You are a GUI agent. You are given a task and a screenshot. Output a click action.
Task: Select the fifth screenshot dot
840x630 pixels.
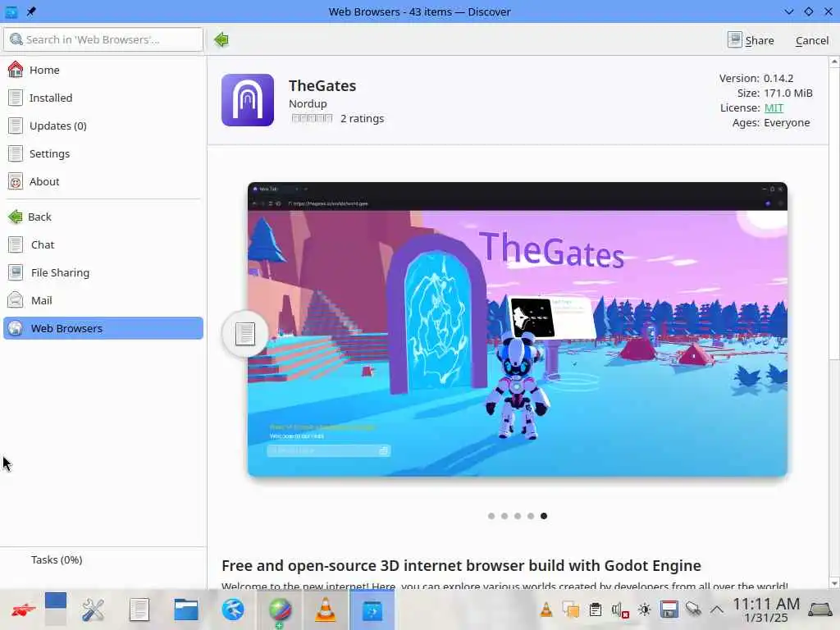pos(544,516)
